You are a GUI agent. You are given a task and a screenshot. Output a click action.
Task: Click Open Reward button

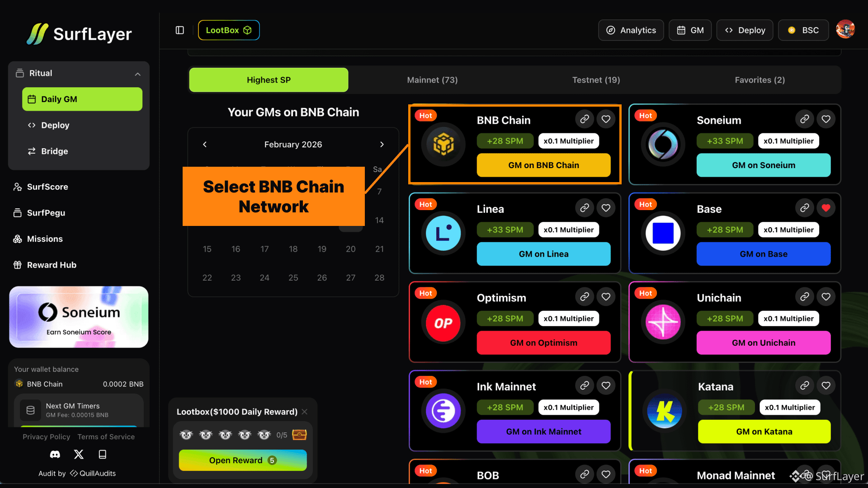click(x=243, y=460)
